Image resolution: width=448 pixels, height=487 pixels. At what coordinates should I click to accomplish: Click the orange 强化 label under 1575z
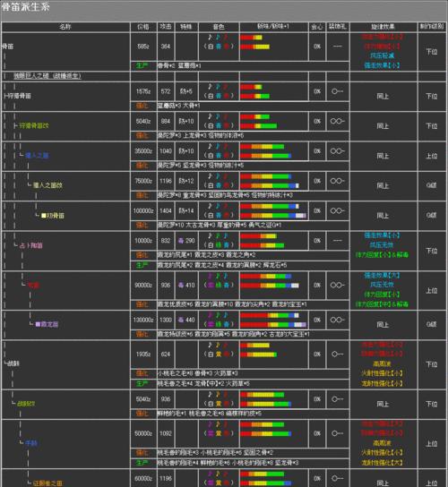pos(142,106)
